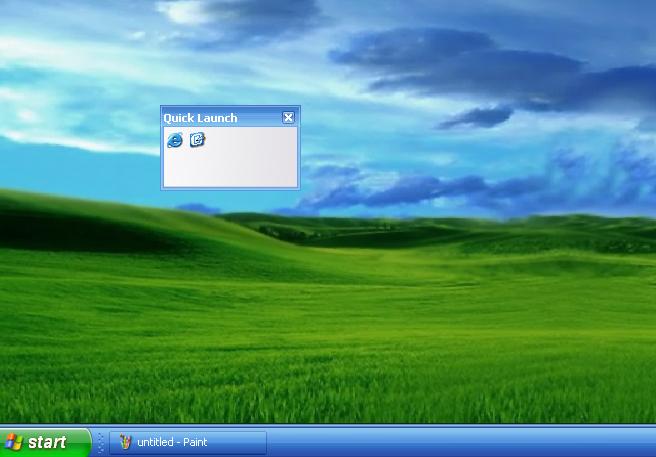Screen dimensions: 656x457
Task: Close the Quick Launch floating toolbar
Action: coord(288,118)
